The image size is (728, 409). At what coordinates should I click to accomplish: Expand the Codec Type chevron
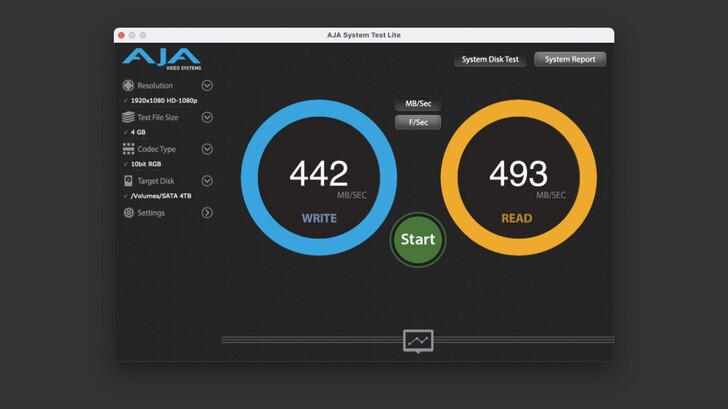click(x=207, y=149)
